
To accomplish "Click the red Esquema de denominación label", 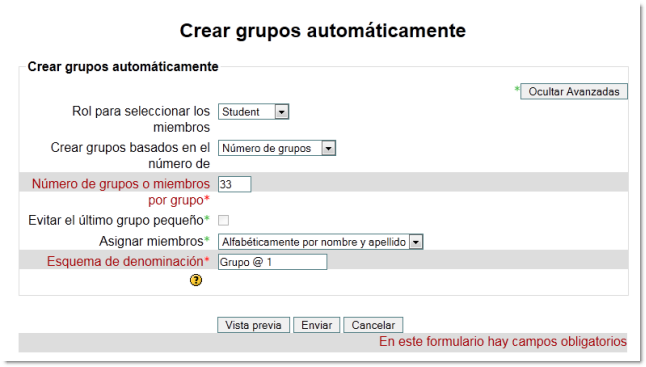I will coord(125,261).
